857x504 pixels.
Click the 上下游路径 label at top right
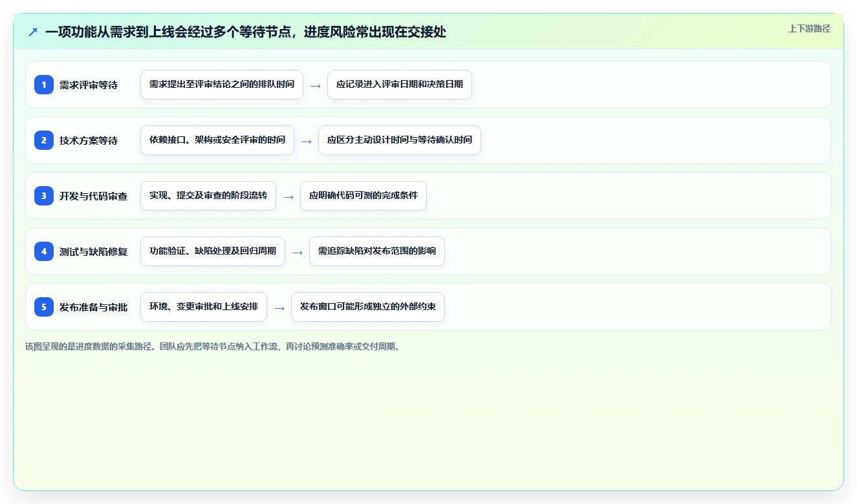point(809,28)
